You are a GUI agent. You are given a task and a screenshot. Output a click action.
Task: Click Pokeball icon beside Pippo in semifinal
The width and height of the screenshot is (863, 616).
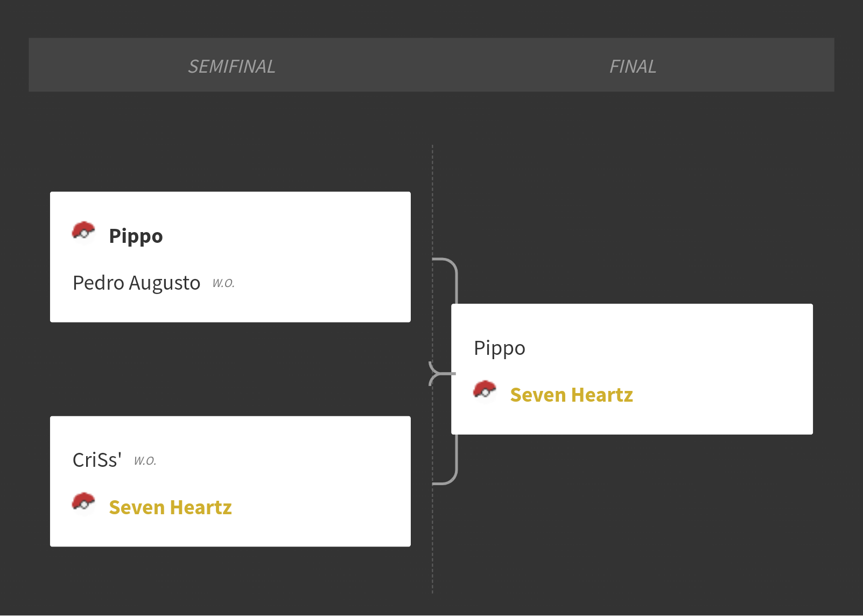[x=83, y=232]
